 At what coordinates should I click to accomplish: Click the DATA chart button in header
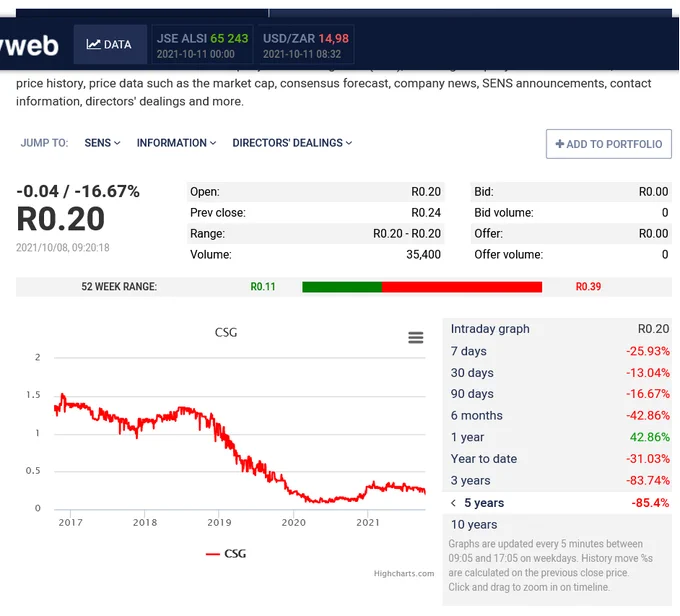[110, 45]
